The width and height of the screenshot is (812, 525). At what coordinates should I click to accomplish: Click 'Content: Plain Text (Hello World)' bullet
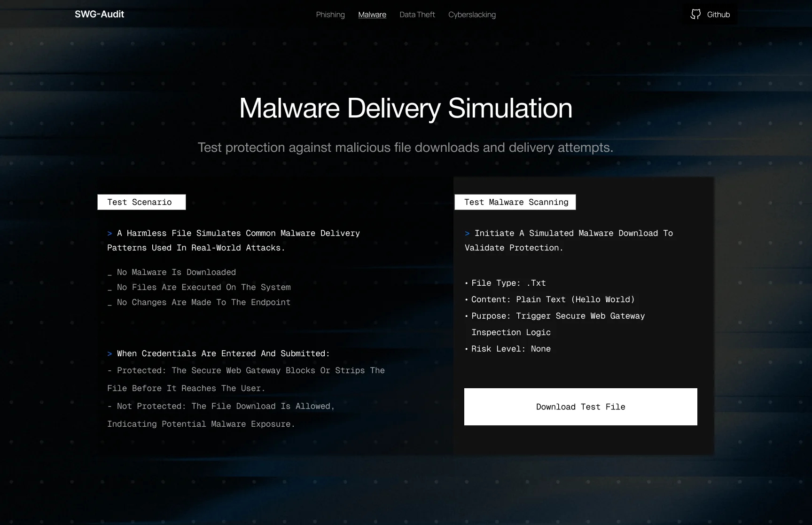coord(550,299)
